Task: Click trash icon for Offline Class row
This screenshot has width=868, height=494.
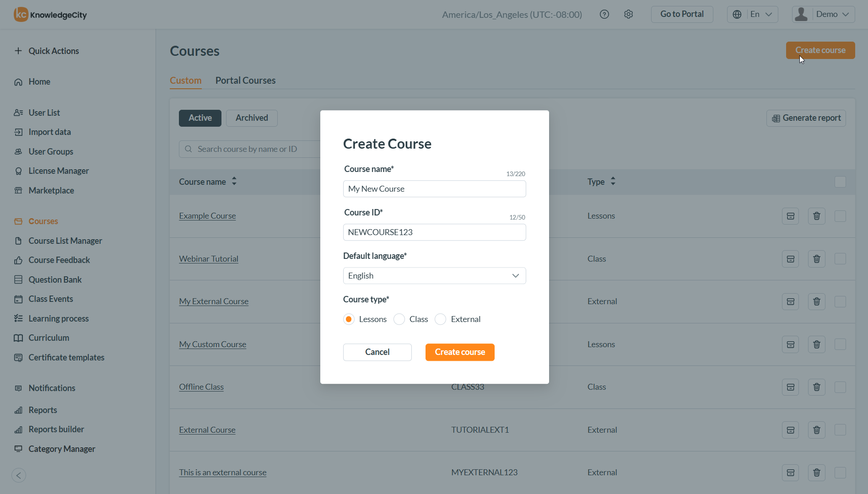Action: (816, 387)
